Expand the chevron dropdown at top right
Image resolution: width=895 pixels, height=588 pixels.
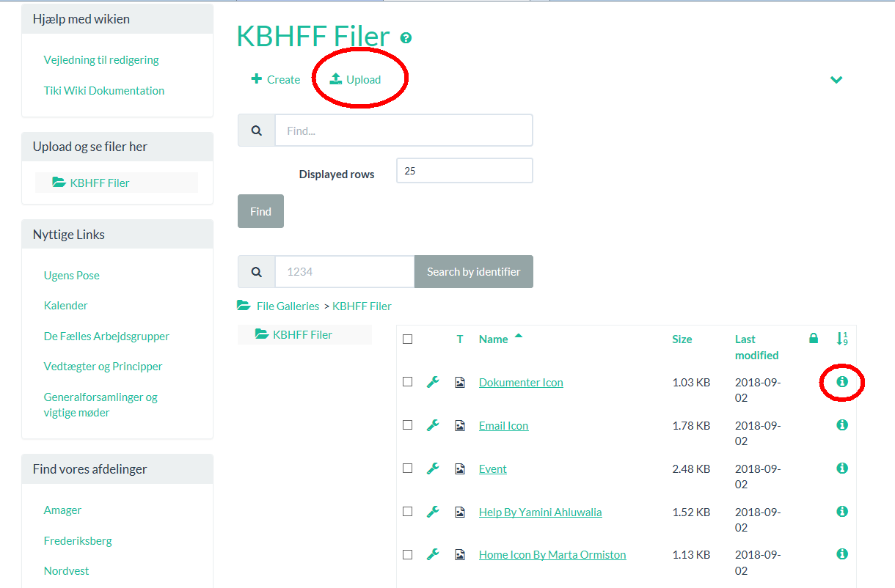click(x=836, y=80)
